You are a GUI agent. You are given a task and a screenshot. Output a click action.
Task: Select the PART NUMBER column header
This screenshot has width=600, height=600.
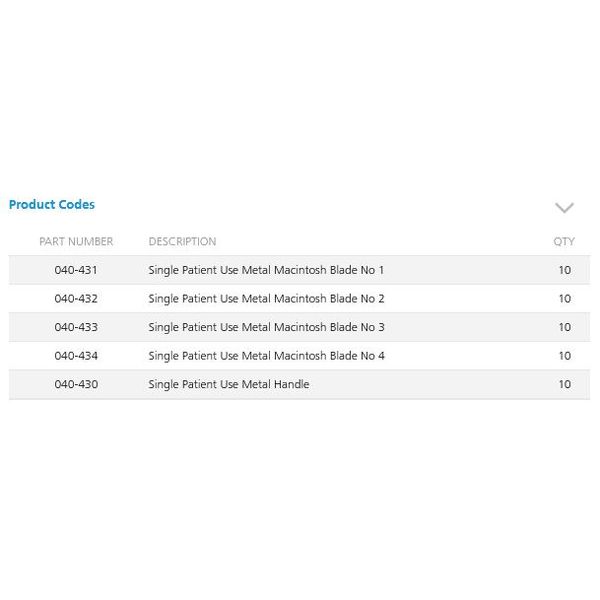[76, 241]
